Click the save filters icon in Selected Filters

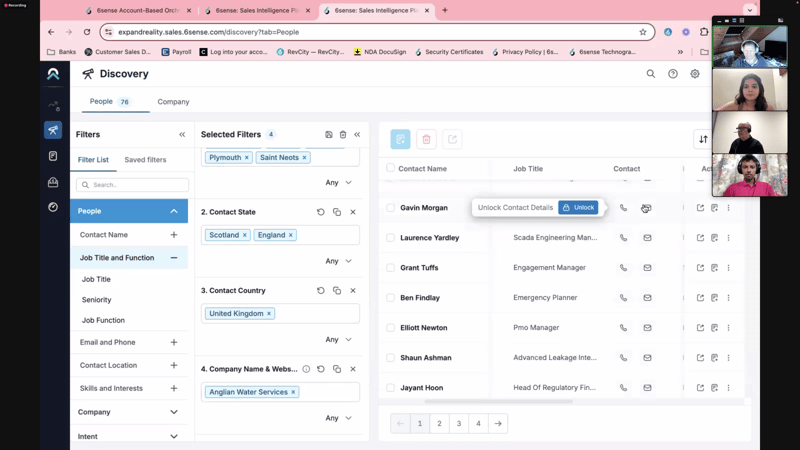[329, 135]
